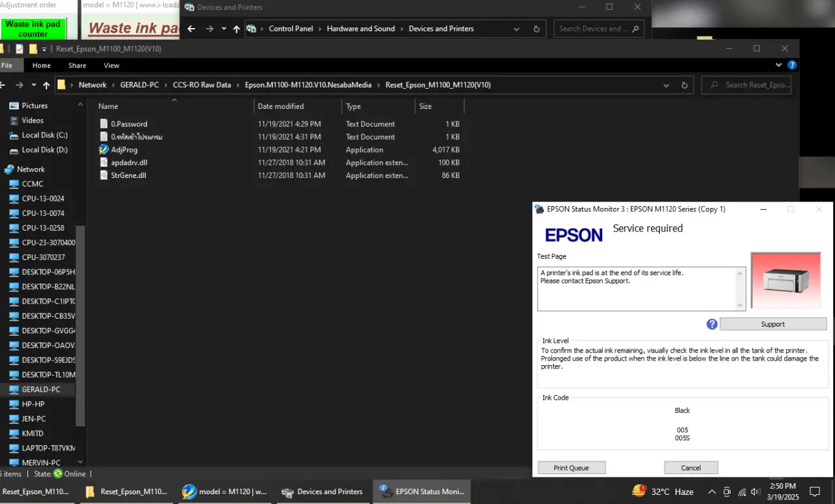The image size is (835, 504).
Task: Click the Support button in Status Monitor
Action: pos(773,324)
